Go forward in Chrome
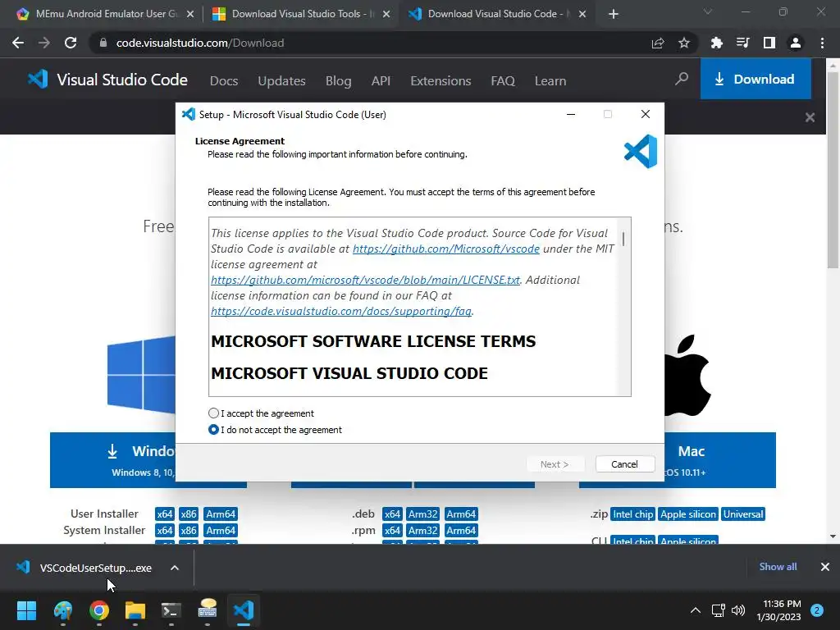840x630 pixels. pos(44,43)
